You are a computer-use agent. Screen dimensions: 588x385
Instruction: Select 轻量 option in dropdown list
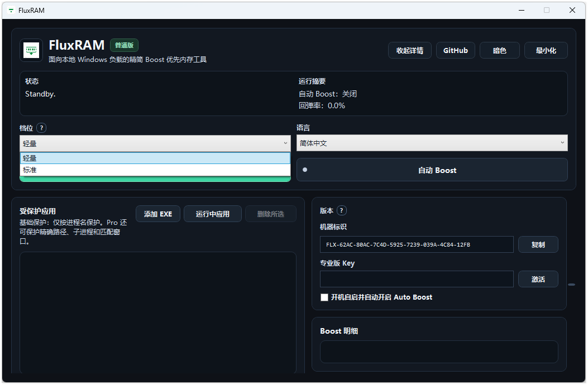coord(155,158)
